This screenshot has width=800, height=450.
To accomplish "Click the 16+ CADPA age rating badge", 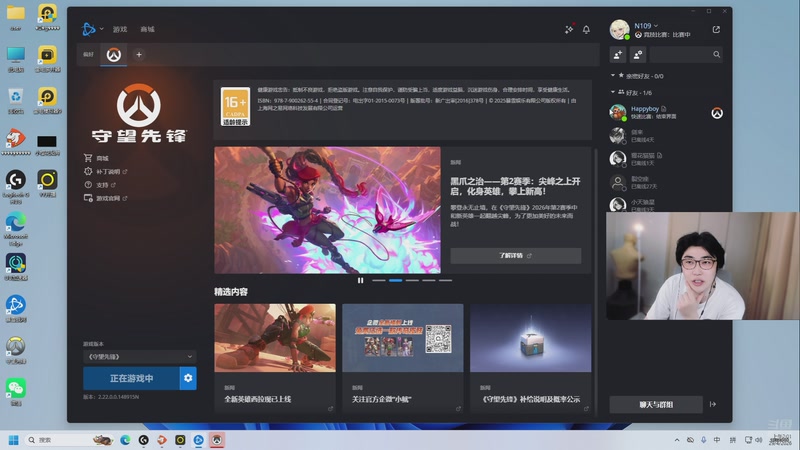I will (x=235, y=107).
